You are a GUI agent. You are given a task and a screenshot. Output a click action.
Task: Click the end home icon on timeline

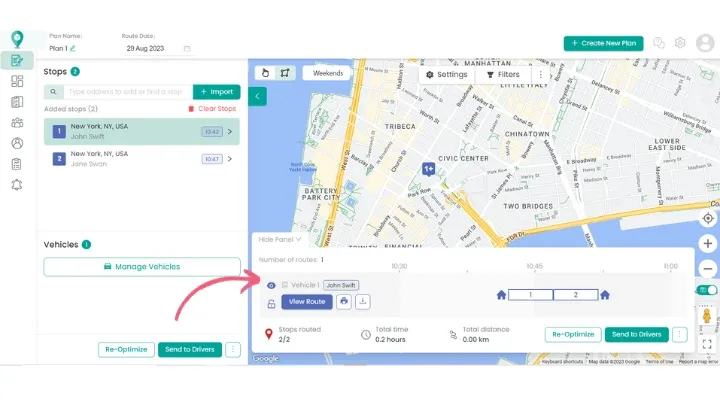tap(605, 295)
